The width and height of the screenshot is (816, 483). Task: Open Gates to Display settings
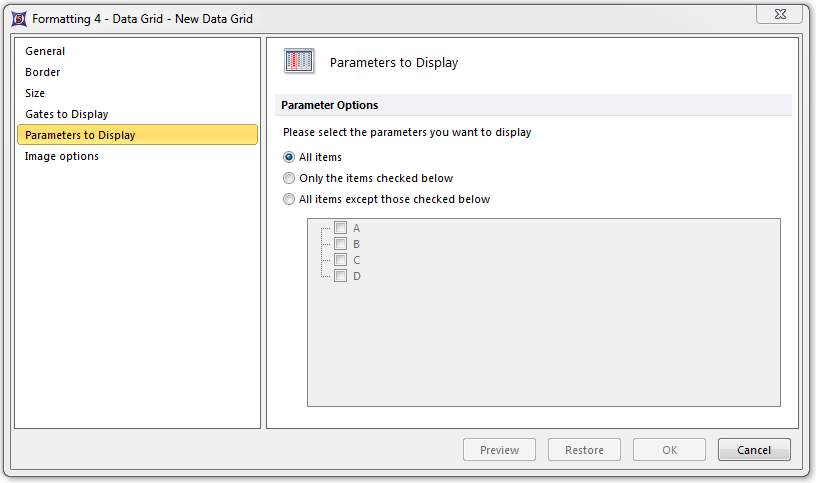click(67, 114)
